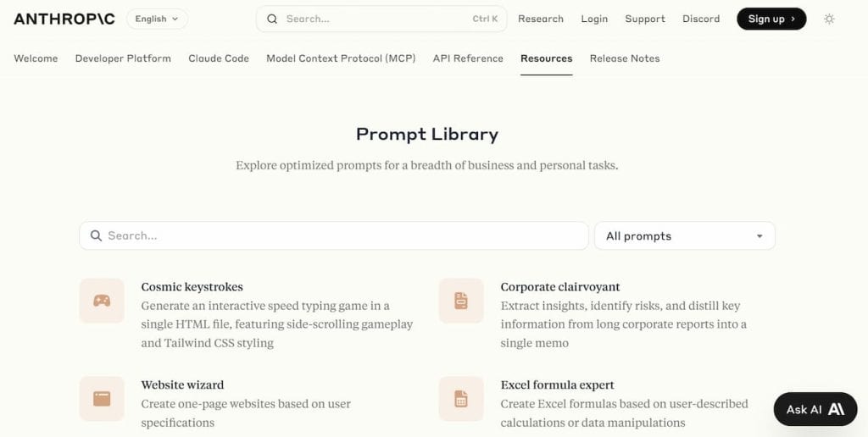Click the Sign up button
Screen dimensions: 868x437
tap(771, 19)
